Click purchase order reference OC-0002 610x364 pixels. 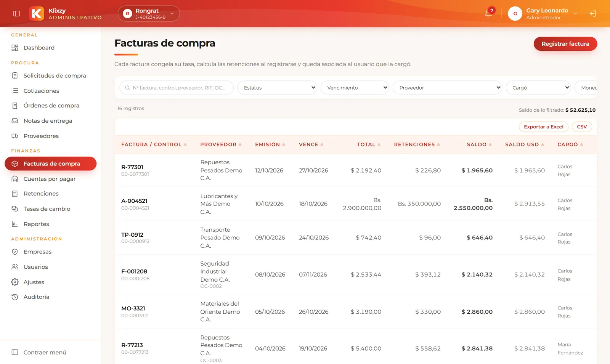[211, 286]
